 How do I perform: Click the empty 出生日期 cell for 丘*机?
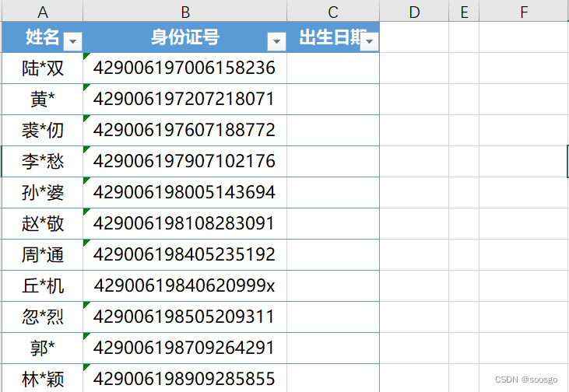[333, 285]
